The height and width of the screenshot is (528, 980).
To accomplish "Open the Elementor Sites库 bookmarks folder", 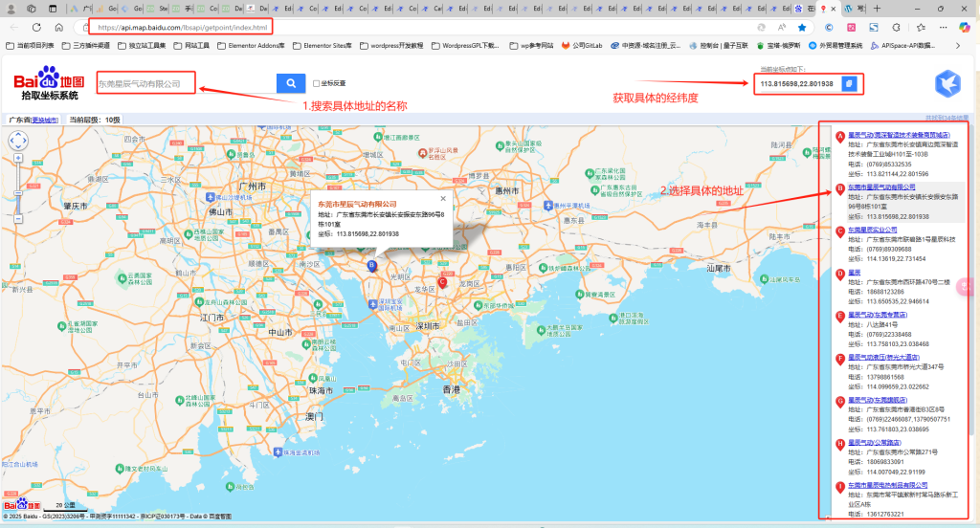I will point(323,46).
